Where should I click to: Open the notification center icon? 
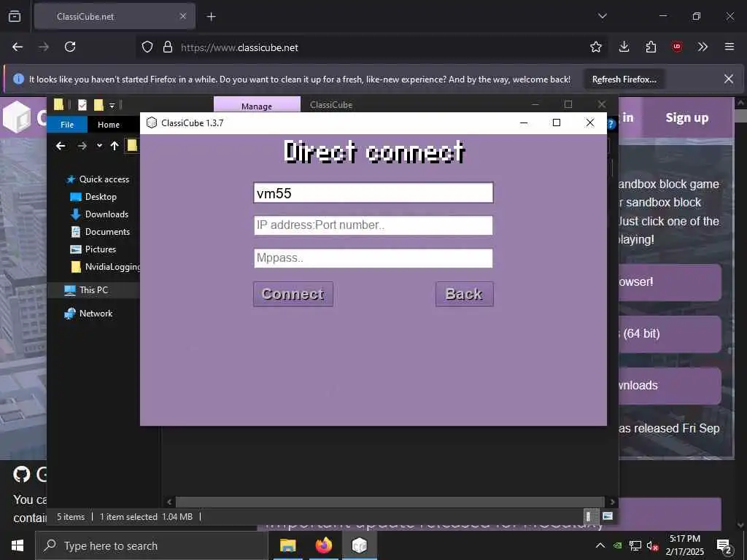724,545
